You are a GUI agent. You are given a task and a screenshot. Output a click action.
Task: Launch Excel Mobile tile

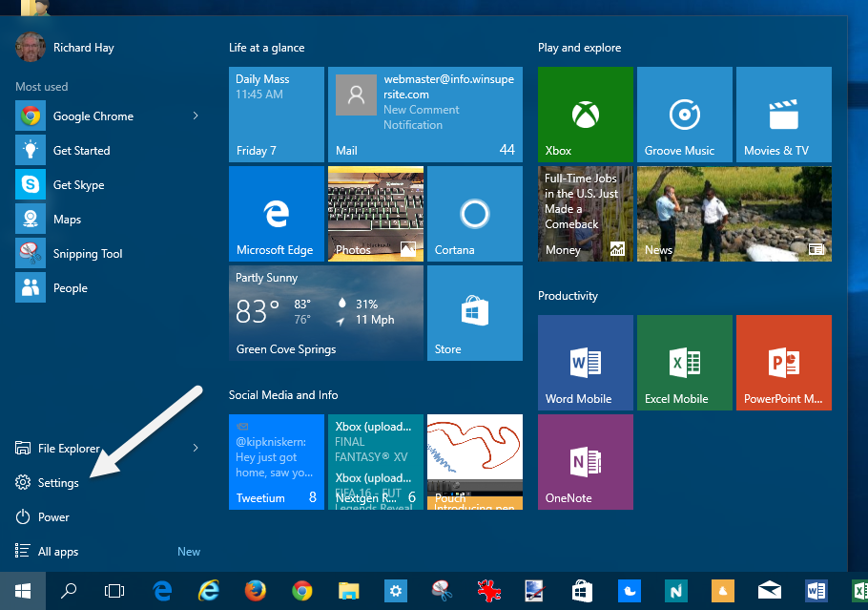click(x=684, y=363)
